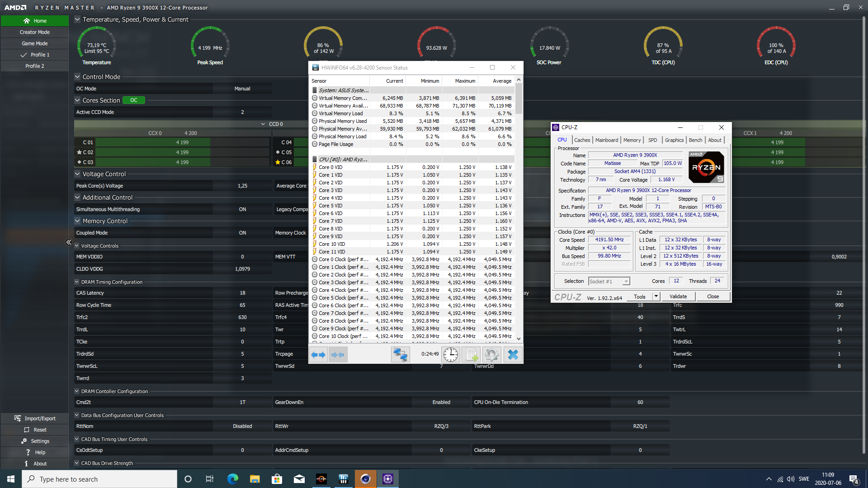Image resolution: width=868 pixels, height=488 pixels.
Task: Click the Windows taskbar search box
Action: point(99,479)
